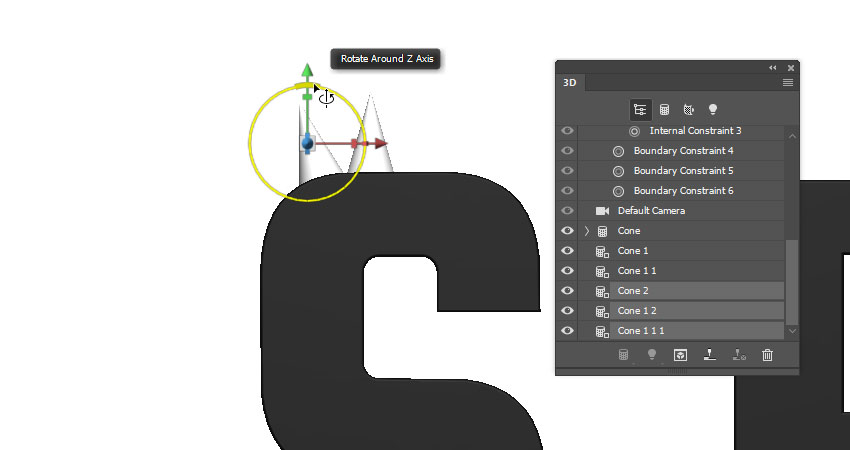Viewport: 850px width, 450px height.
Task: Click the Render icon in 3D panel footer
Action: pyautogui.click(x=680, y=355)
